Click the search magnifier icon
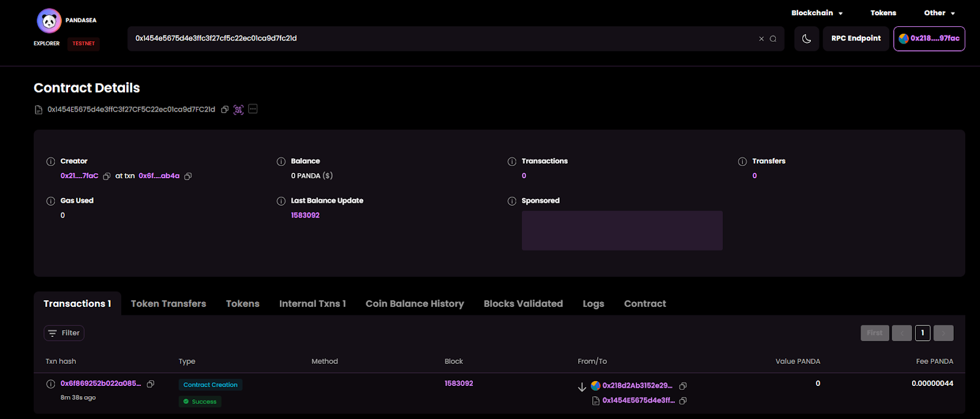980x419 pixels. coord(773,39)
